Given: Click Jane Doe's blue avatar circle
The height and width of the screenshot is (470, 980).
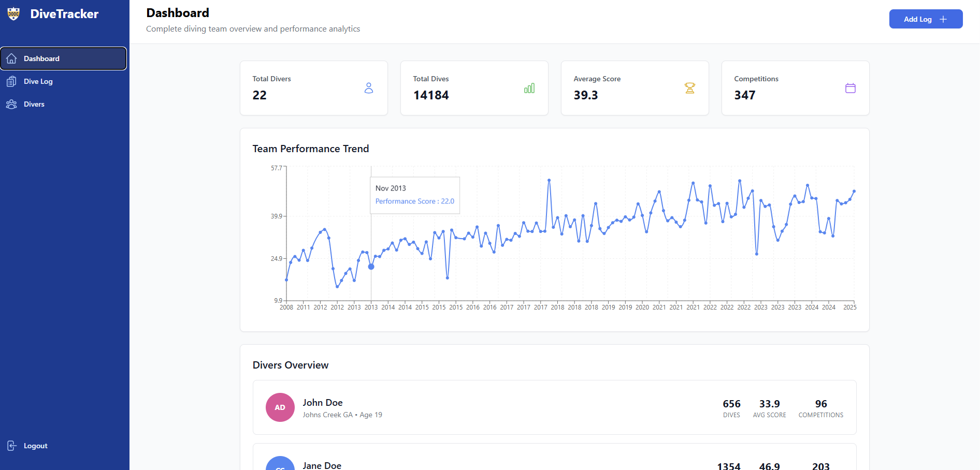Looking at the screenshot, I should pos(280,464).
